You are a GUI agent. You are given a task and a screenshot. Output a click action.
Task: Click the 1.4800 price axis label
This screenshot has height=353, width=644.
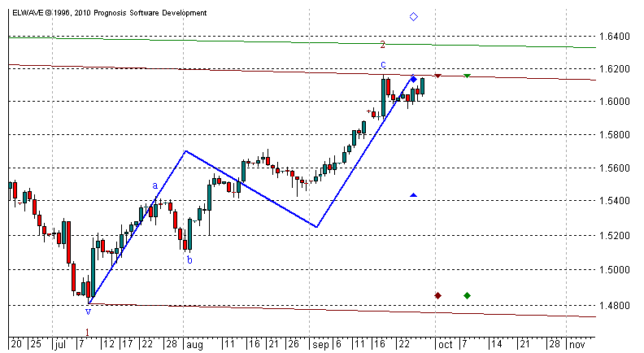pyautogui.click(x=615, y=305)
